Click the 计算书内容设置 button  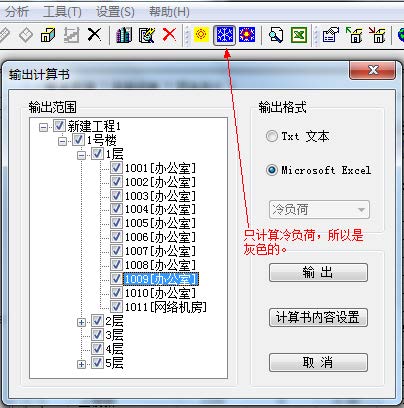pos(318,317)
